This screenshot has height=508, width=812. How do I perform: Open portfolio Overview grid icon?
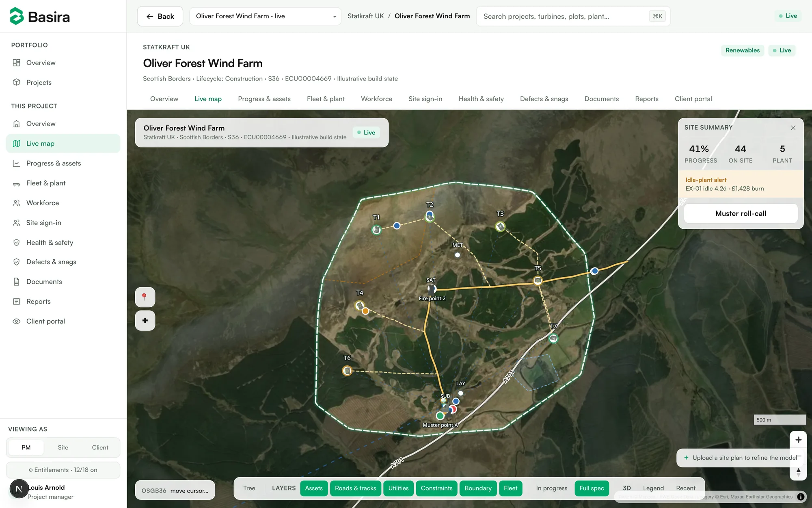17,63
